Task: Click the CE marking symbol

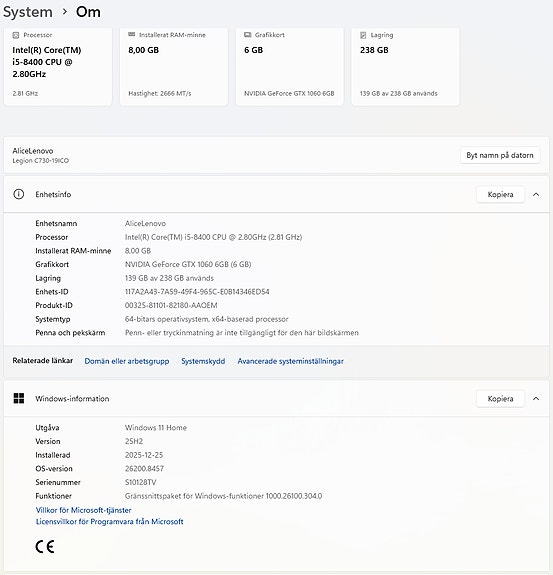Action: (x=45, y=547)
